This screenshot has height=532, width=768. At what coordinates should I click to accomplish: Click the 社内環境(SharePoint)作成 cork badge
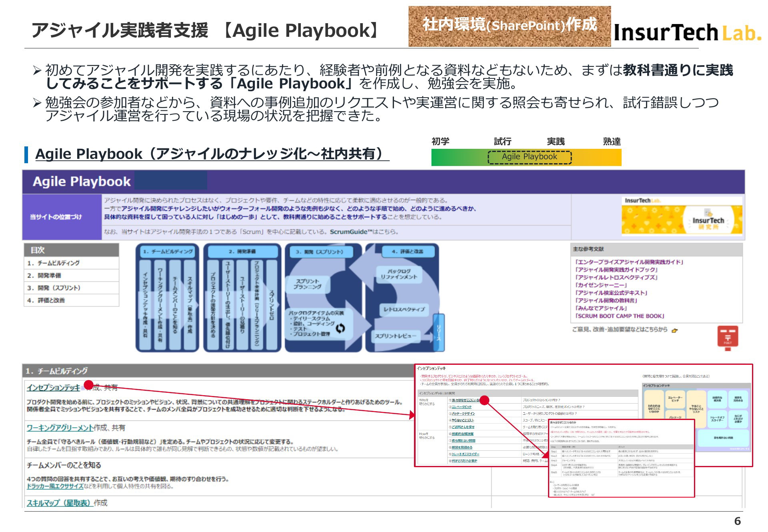tap(510, 26)
